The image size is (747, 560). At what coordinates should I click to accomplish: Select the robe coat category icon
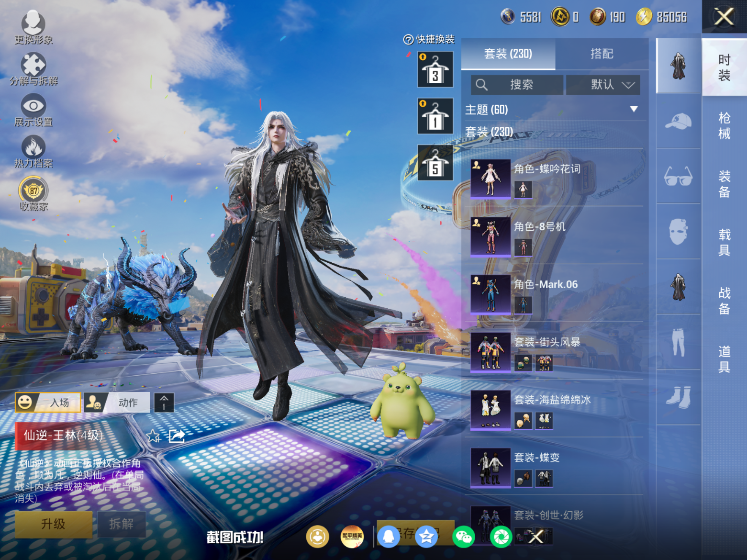pyautogui.click(x=678, y=287)
